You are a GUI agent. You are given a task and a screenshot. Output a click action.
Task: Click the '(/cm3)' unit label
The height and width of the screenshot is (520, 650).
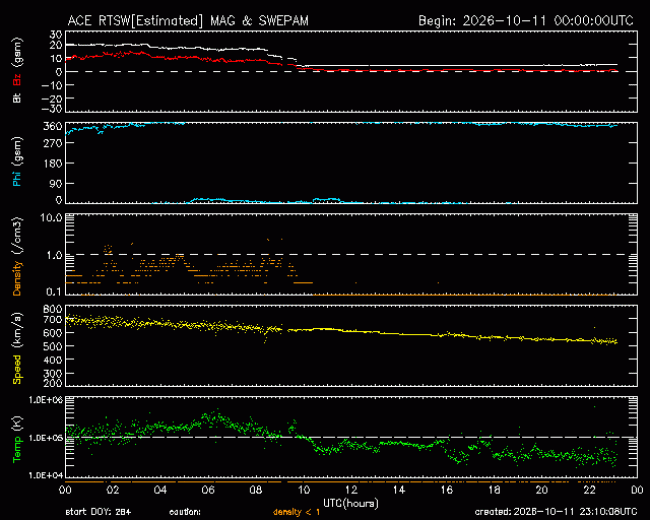tap(17, 235)
